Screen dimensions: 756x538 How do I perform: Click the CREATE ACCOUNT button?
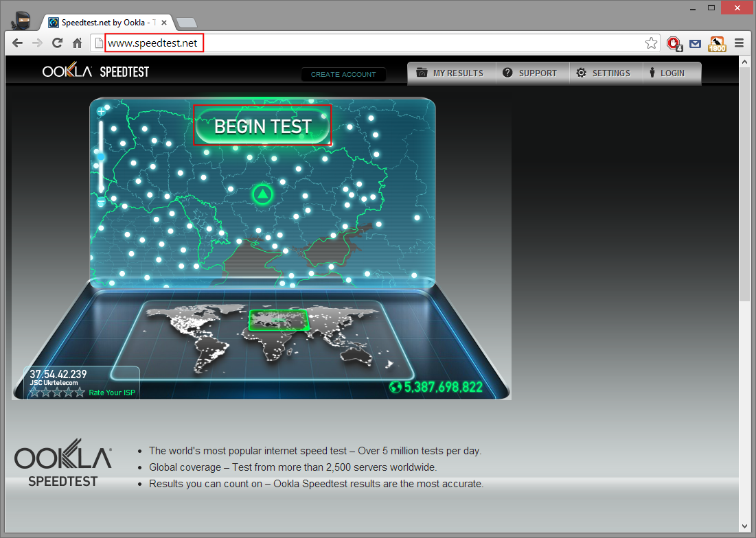click(343, 74)
